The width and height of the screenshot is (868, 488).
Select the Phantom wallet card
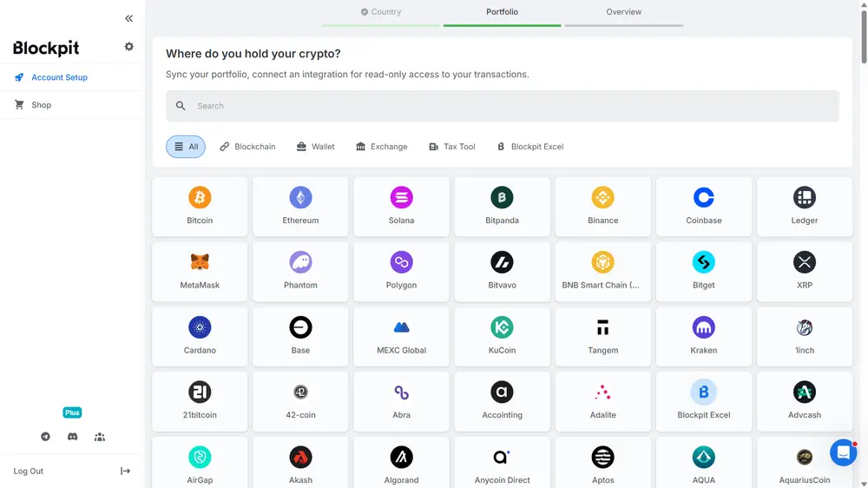(300, 272)
